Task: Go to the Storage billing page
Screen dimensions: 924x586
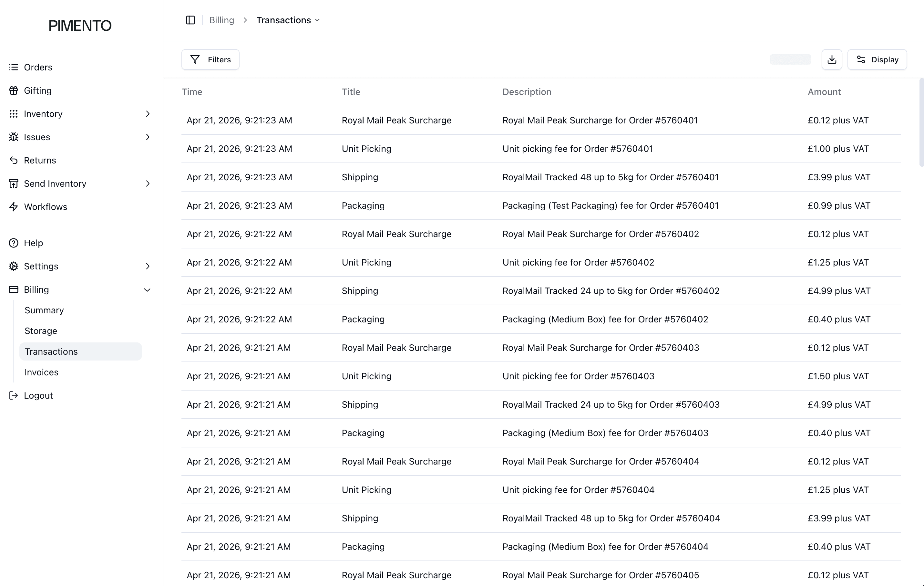Action: click(x=41, y=331)
